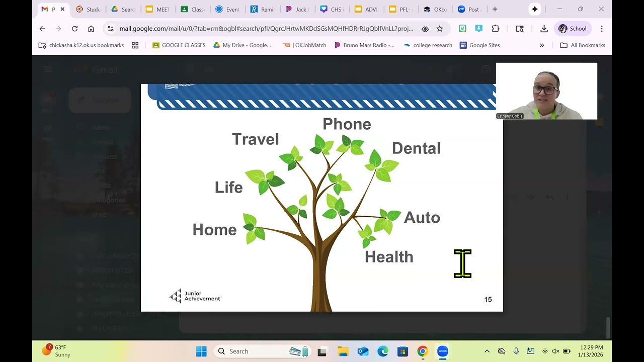The width and height of the screenshot is (644, 362).
Task: Click the green extension icon beside star
Action: coord(462,29)
